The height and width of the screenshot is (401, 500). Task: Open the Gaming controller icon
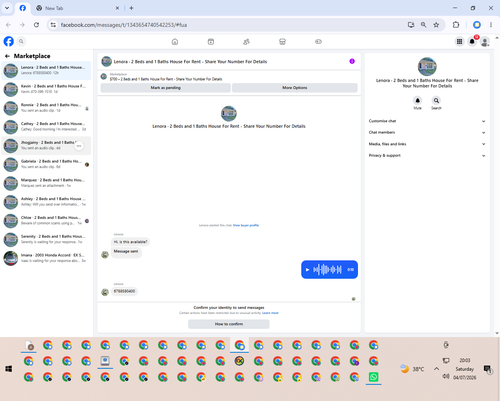(318, 42)
